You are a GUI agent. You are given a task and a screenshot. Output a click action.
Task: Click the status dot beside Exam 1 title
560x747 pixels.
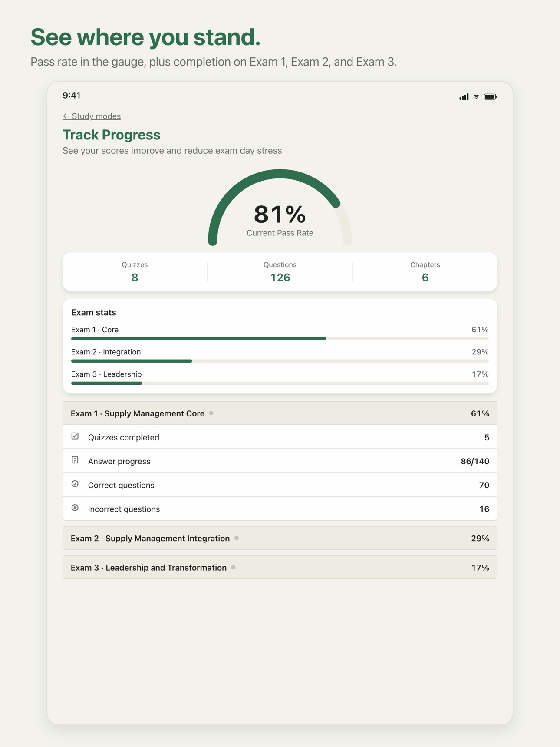211,413
